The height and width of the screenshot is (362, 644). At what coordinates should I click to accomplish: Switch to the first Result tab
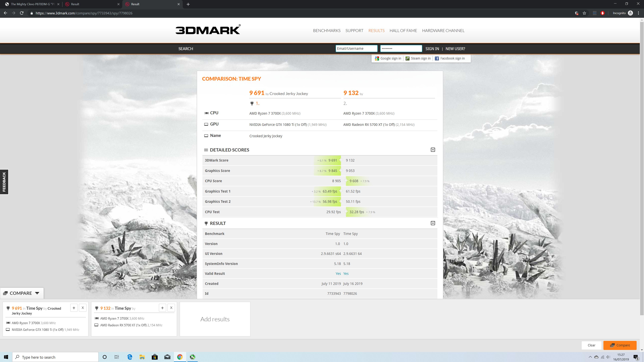93,4
